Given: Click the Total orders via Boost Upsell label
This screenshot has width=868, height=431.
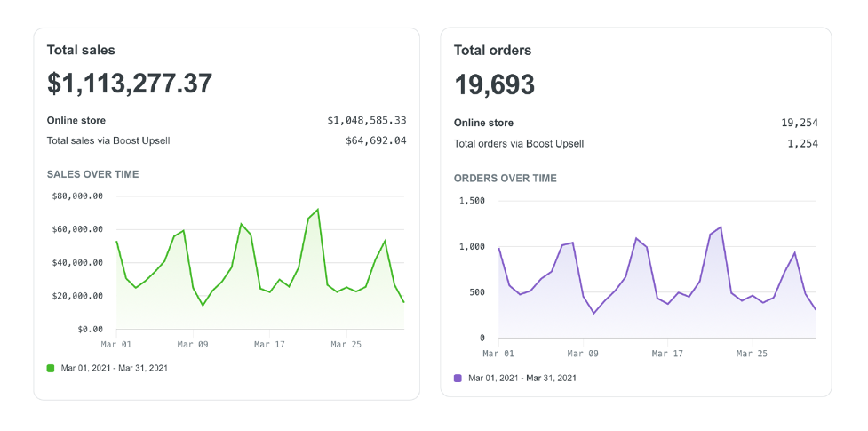Looking at the screenshot, I should click(519, 143).
